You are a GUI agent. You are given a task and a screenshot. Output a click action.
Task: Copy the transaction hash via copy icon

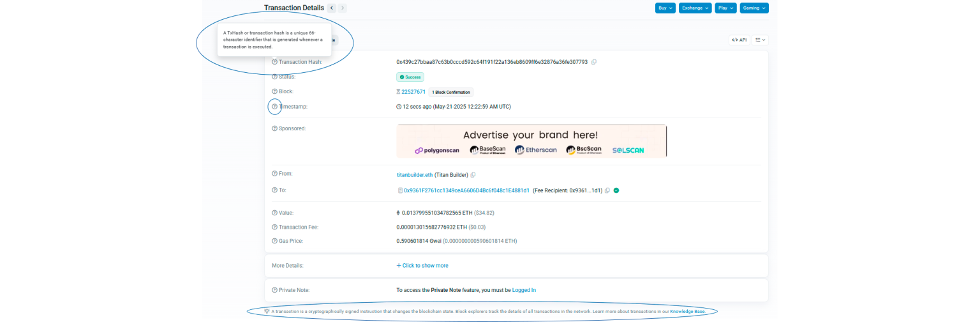click(x=594, y=62)
